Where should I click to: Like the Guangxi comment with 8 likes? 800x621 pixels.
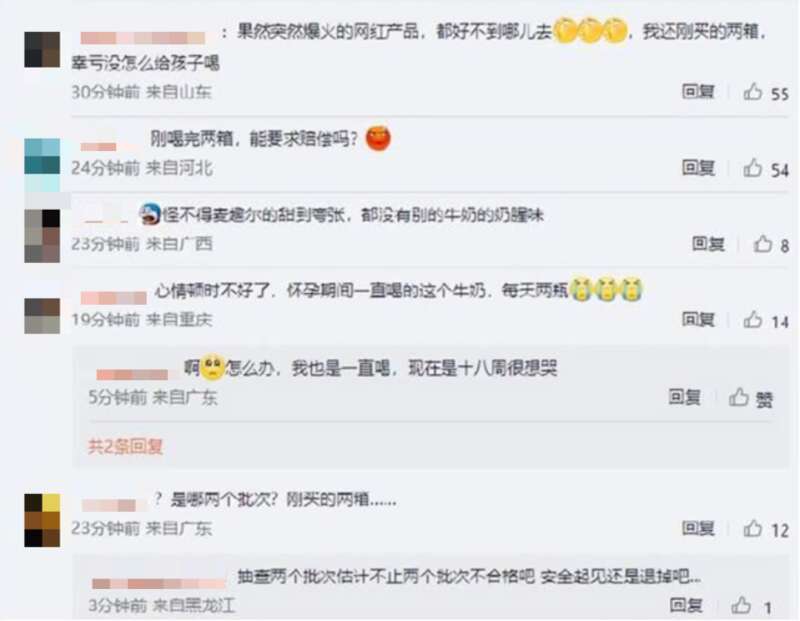point(763,244)
